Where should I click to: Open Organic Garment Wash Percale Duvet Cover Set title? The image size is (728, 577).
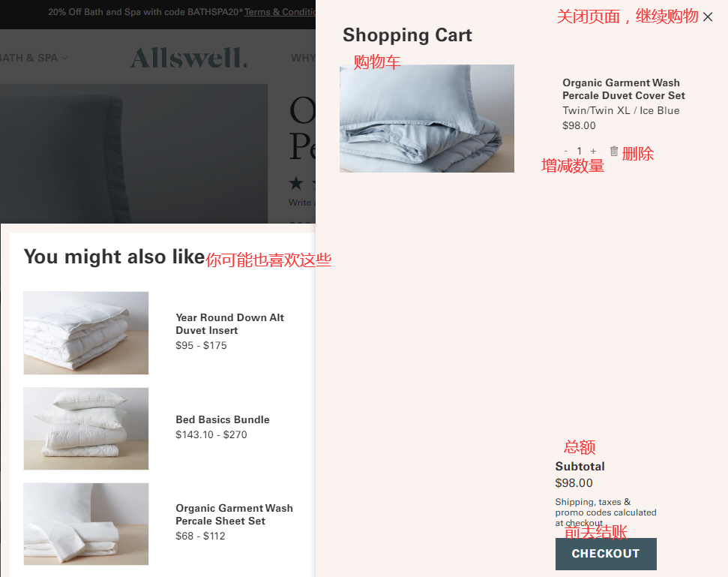[x=624, y=89]
